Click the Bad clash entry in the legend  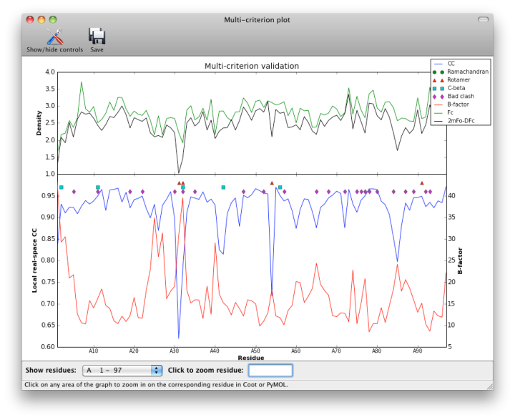point(461,96)
